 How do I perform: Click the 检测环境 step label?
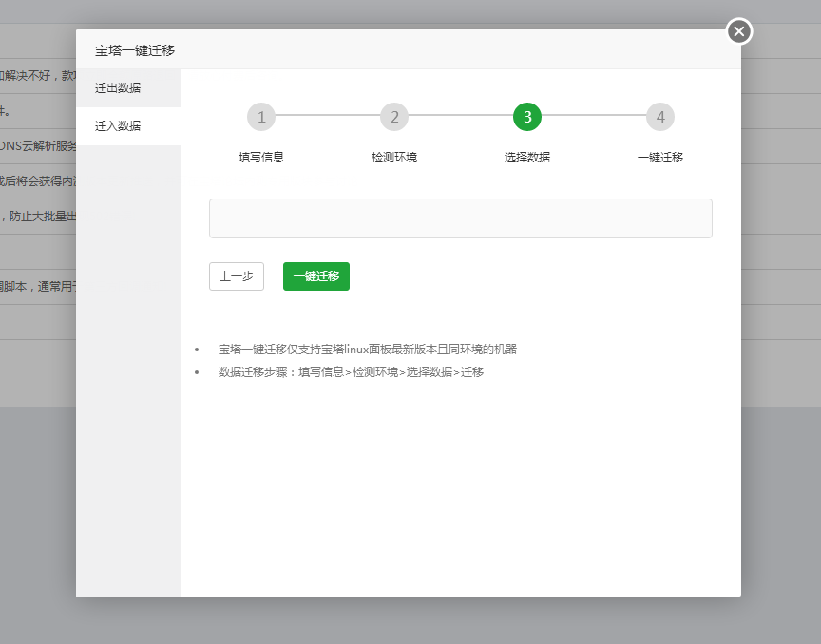[394, 157]
